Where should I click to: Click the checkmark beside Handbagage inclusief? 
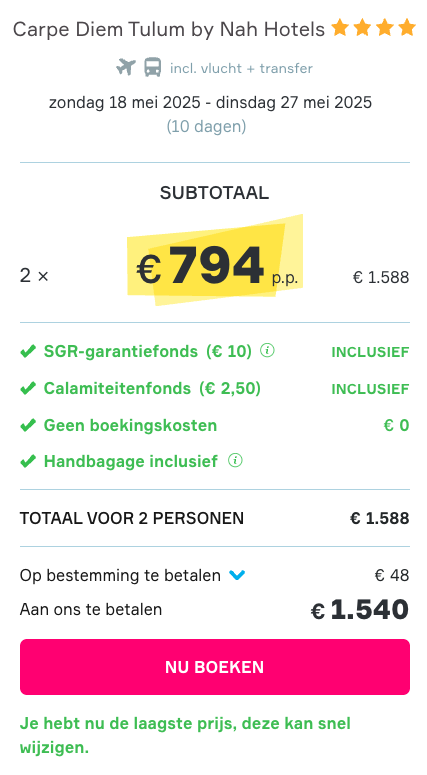[x=28, y=461]
